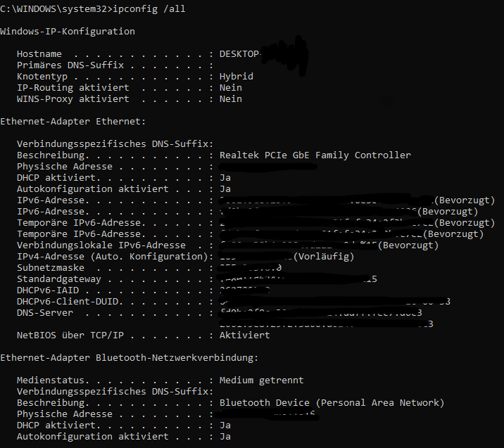Click the Realtek PCIe GbE Family Controller text

(315, 155)
